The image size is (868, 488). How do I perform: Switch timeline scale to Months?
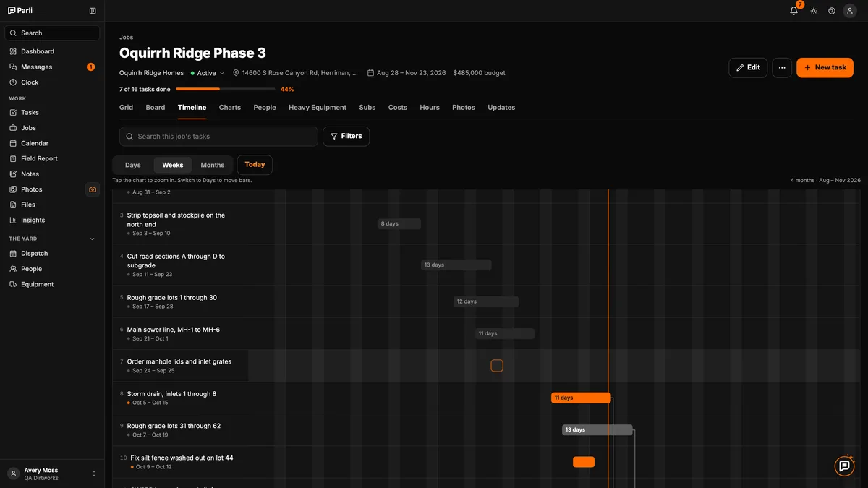213,165
